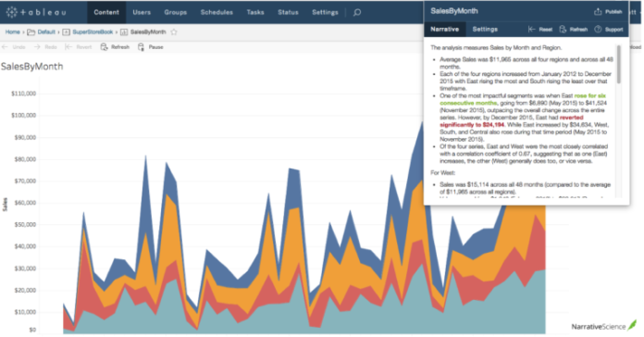Image resolution: width=644 pixels, height=337 pixels.
Task: Open the Status tab
Action: pos(288,12)
